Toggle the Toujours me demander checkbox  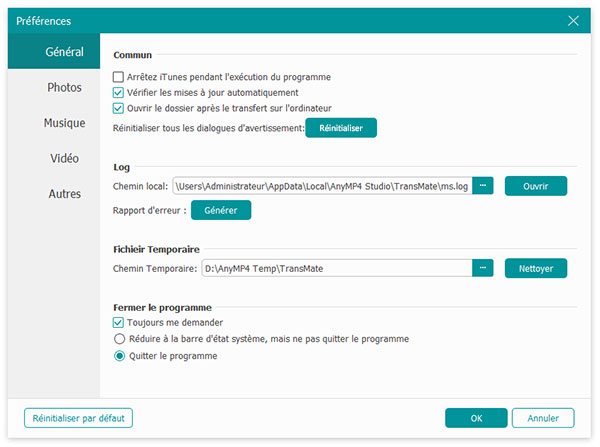coord(119,323)
